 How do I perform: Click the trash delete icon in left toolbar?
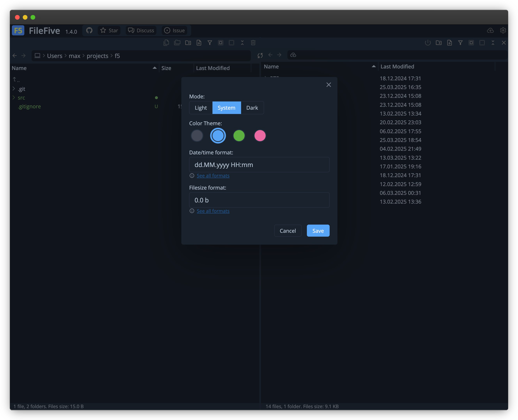[253, 43]
